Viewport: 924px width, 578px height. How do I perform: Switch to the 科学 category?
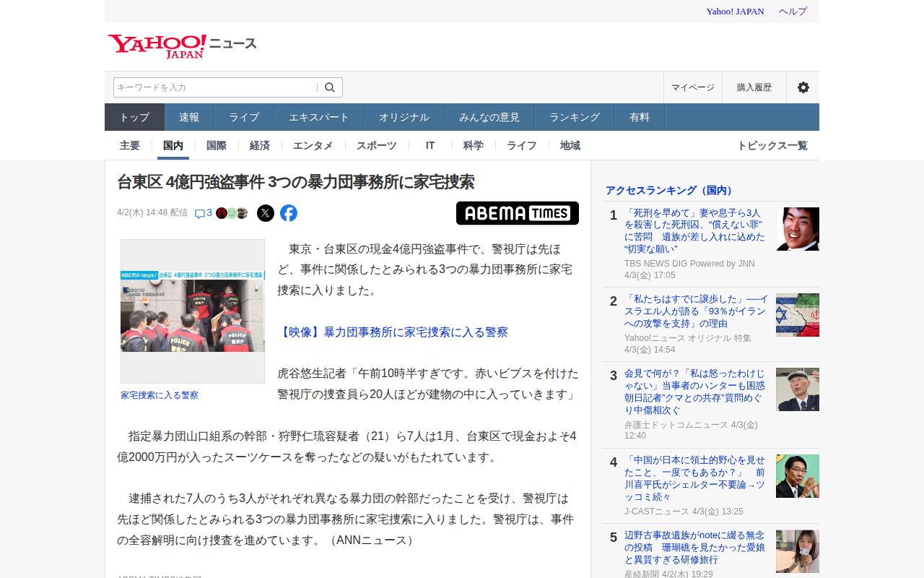pyautogui.click(x=474, y=145)
